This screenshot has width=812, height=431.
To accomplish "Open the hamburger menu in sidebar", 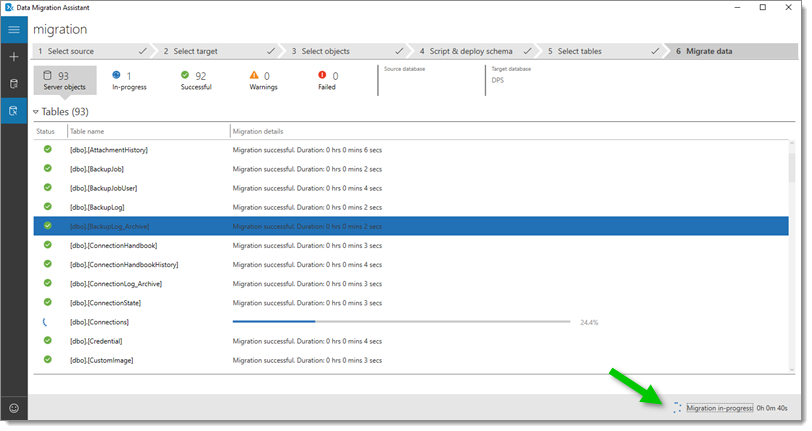I will coord(14,30).
